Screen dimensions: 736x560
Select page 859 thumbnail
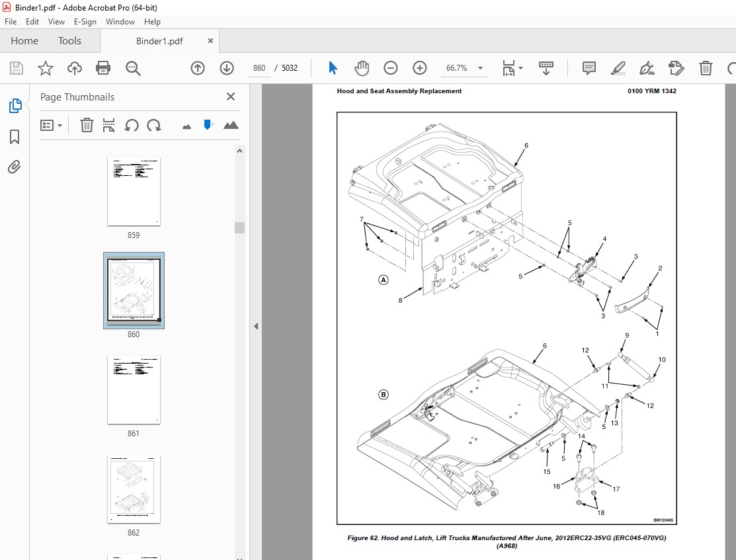pyautogui.click(x=134, y=192)
